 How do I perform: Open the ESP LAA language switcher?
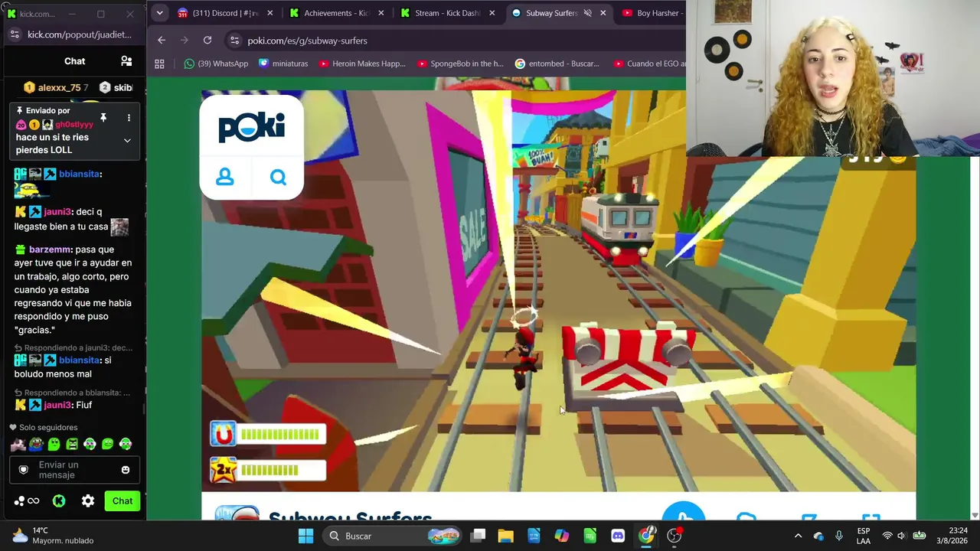click(864, 536)
